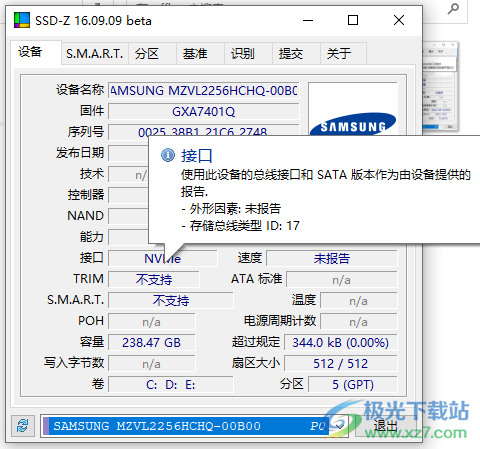This screenshot has height=449, width=480.
Task: Click the info icon in the 接口 tooltip
Action: [168, 155]
